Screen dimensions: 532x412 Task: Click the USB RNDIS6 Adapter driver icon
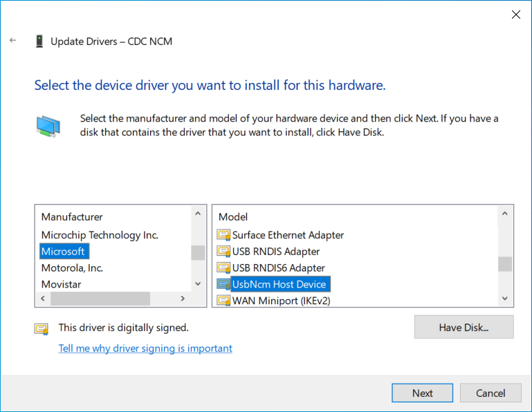point(223,268)
